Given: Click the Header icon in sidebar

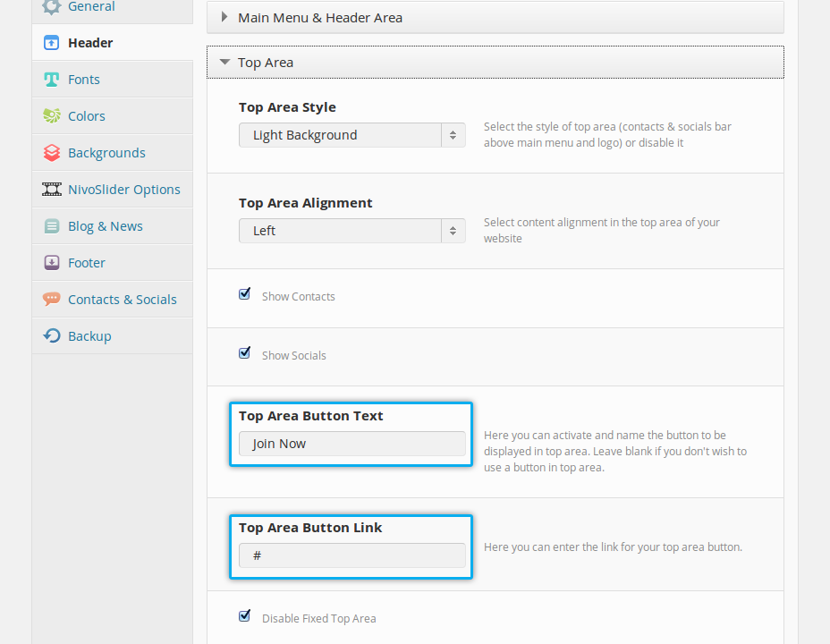Looking at the screenshot, I should click(52, 43).
